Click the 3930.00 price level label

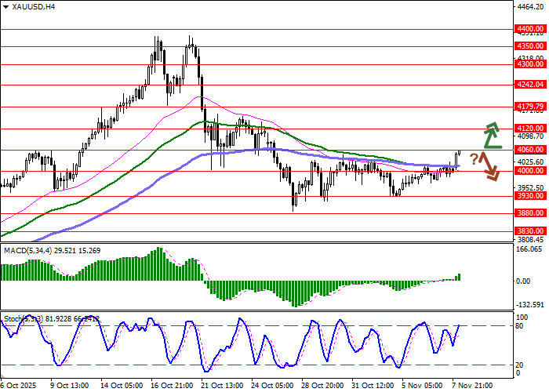(531, 196)
